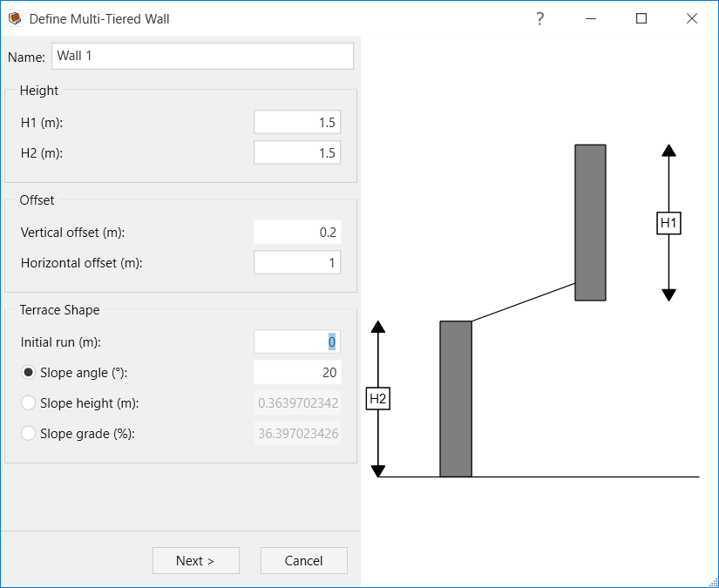Click the Vertical offset value field

[297, 233]
